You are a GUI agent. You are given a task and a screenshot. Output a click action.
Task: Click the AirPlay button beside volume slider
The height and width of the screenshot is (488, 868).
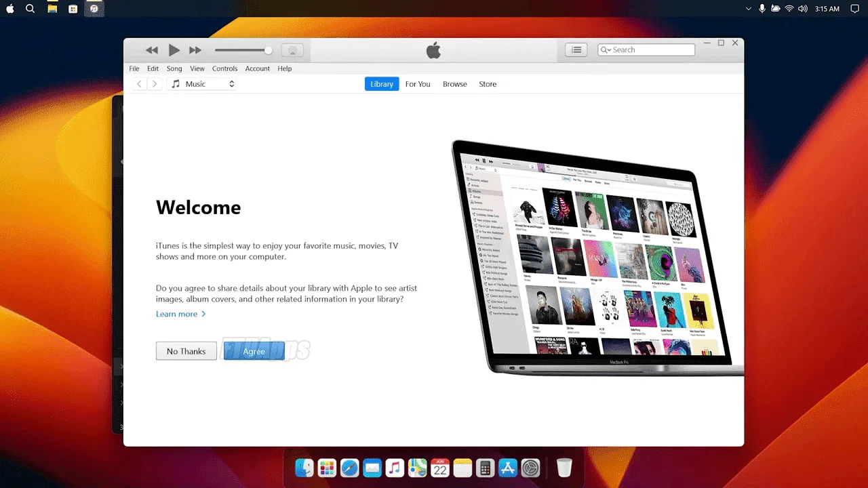tap(292, 50)
